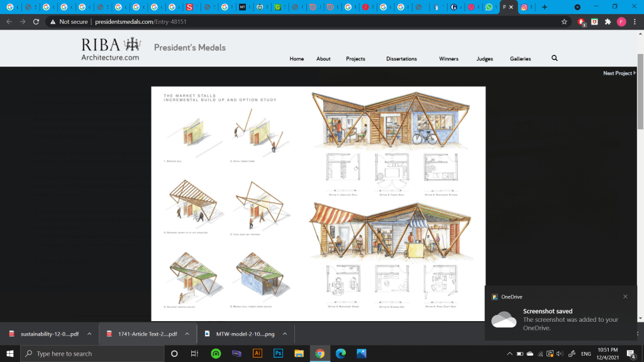Open the Projects menu item

point(355,59)
